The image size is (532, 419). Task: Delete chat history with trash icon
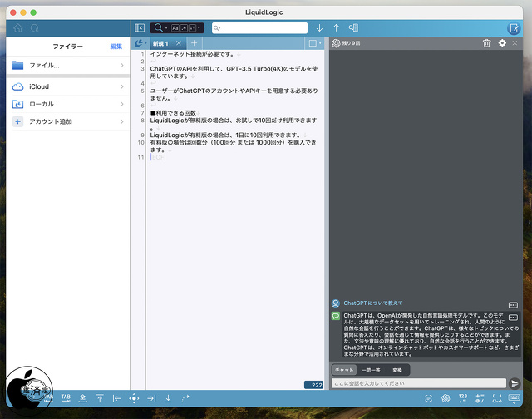(486, 43)
